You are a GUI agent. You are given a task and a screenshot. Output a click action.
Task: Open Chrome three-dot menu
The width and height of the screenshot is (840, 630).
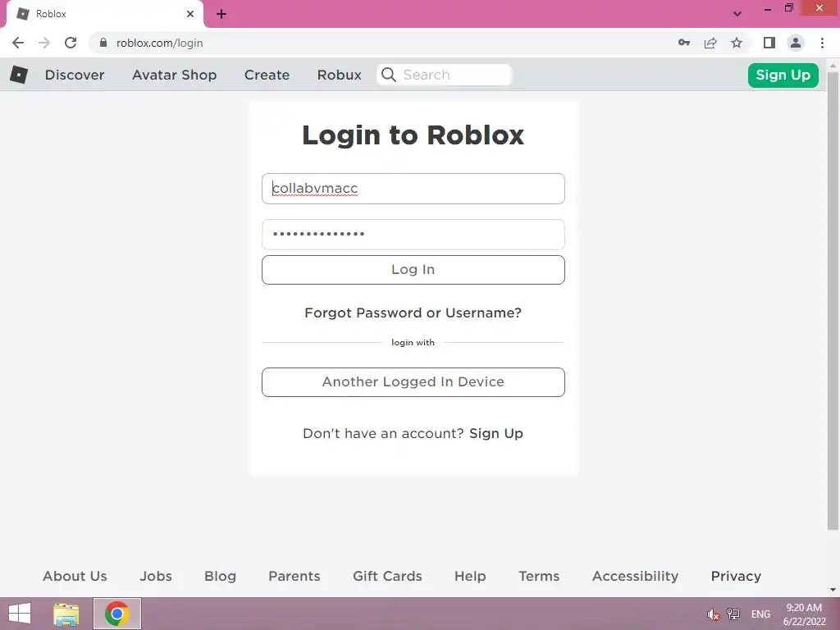click(x=822, y=43)
